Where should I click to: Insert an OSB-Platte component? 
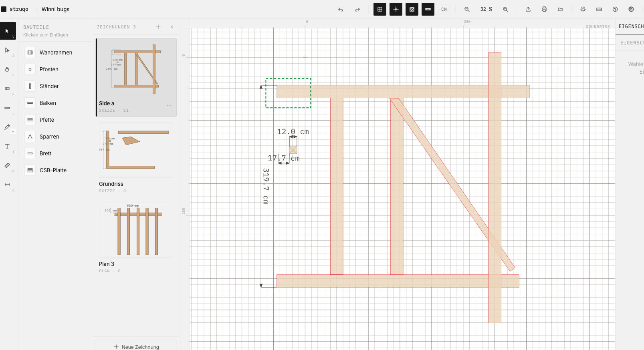pos(55,170)
